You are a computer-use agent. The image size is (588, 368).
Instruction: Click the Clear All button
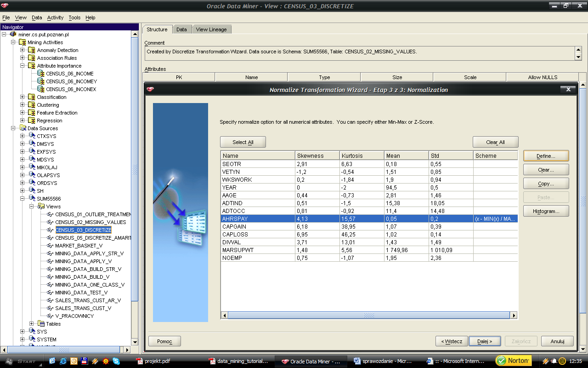[x=496, y=142]
